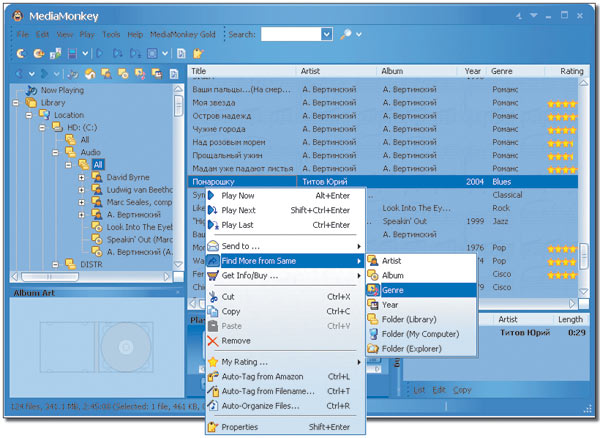This screenshot has height=438, width=600.
Task: Remove the selected track via menu
Action: coord(285,341)
